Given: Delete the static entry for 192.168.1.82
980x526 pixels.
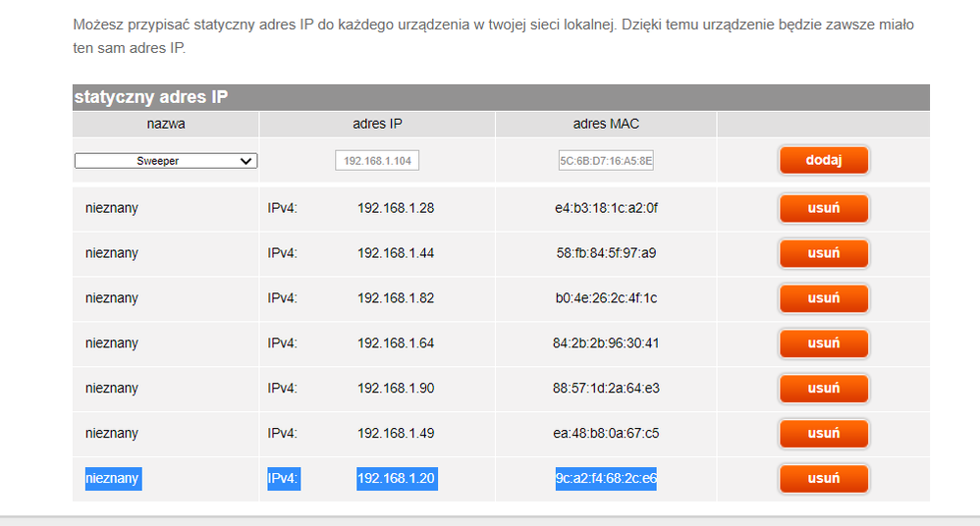Looking at the screenshot, I should tap(823, 298).
